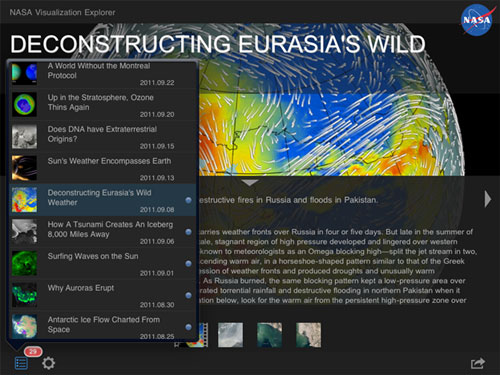Click Eurasia weather map thumbnail in list

(24, 200)
